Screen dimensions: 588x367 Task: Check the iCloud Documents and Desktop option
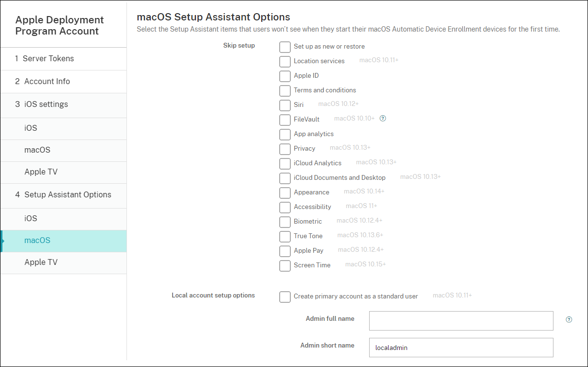[x=285, y=178]
